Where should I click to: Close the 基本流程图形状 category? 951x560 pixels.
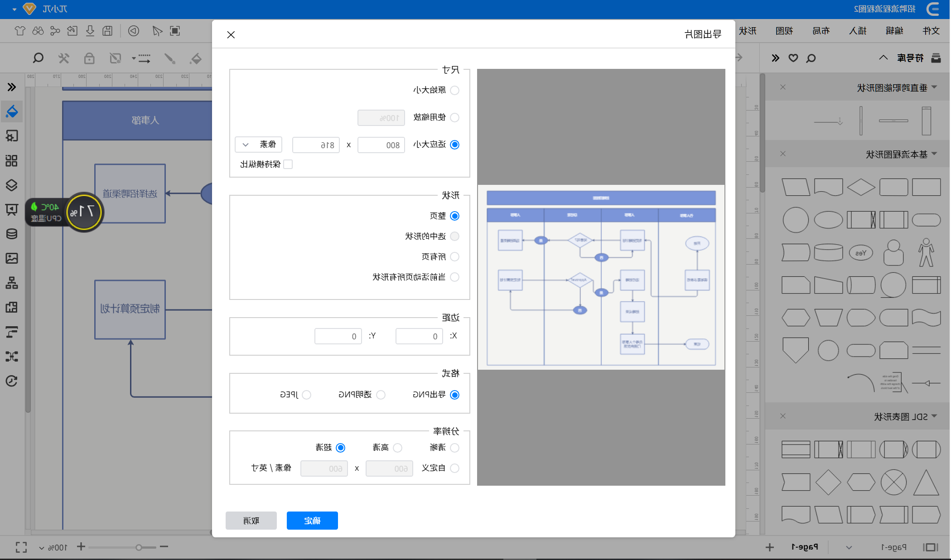tap(783, 154)
